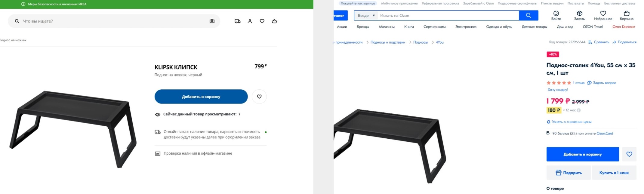The height and width of the screenshot is (194, 644).
Task: Open the IKEA user profile icon
Action: [x=250, y=21]
